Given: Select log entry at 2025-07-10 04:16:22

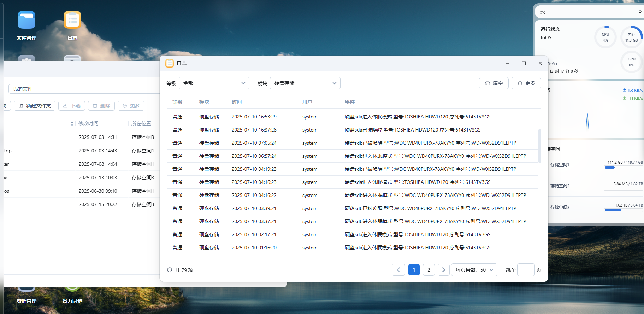Looking at the screenshot, I should click(x=353, y=195).
